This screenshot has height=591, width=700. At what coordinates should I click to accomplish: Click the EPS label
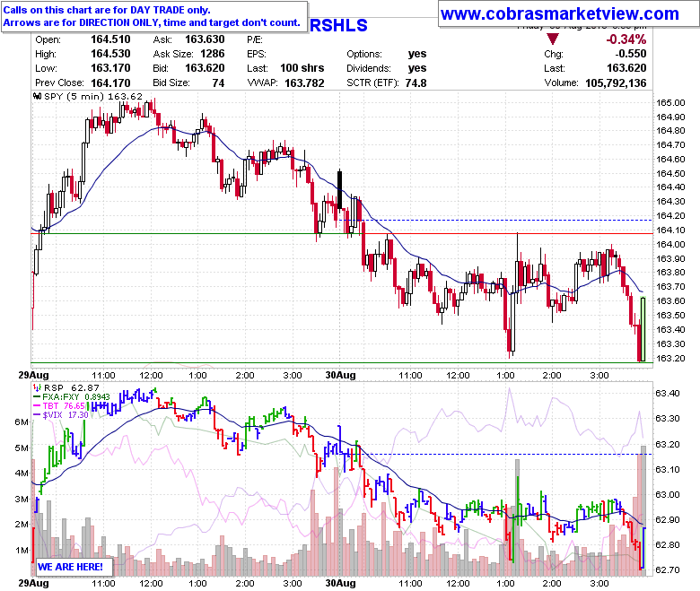[257, 54]
